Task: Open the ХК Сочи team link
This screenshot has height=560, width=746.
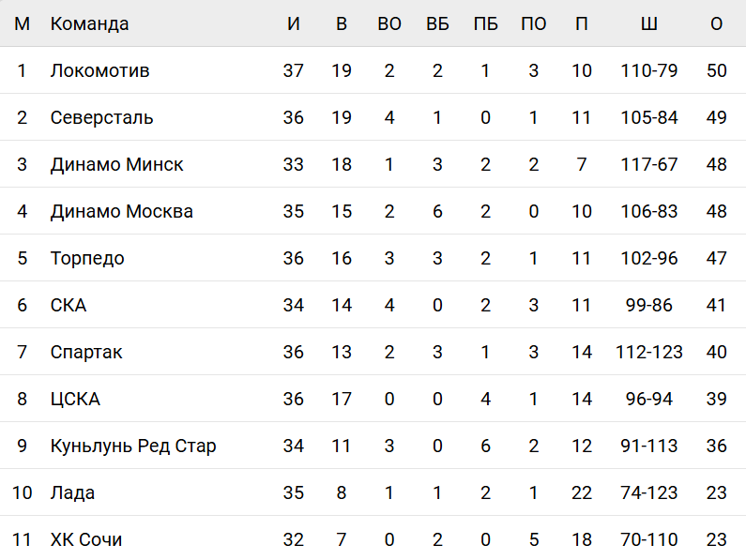Action: point(86,539)
